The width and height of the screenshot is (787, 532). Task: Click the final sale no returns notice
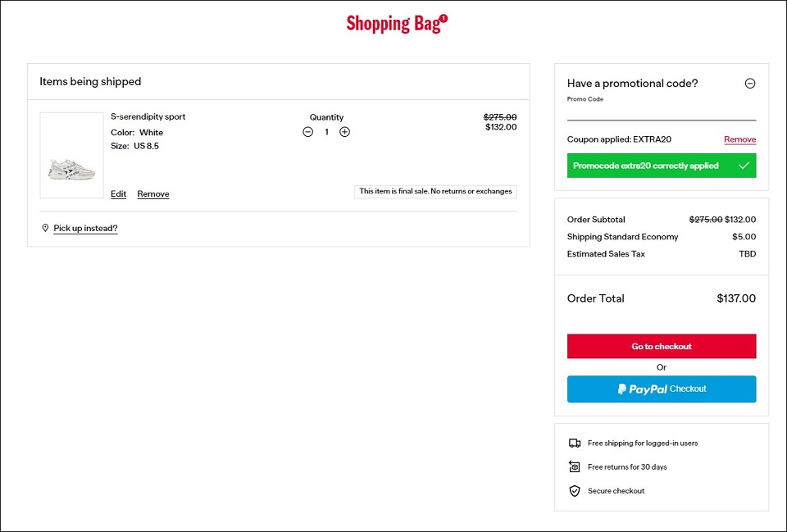pos(435,191)
